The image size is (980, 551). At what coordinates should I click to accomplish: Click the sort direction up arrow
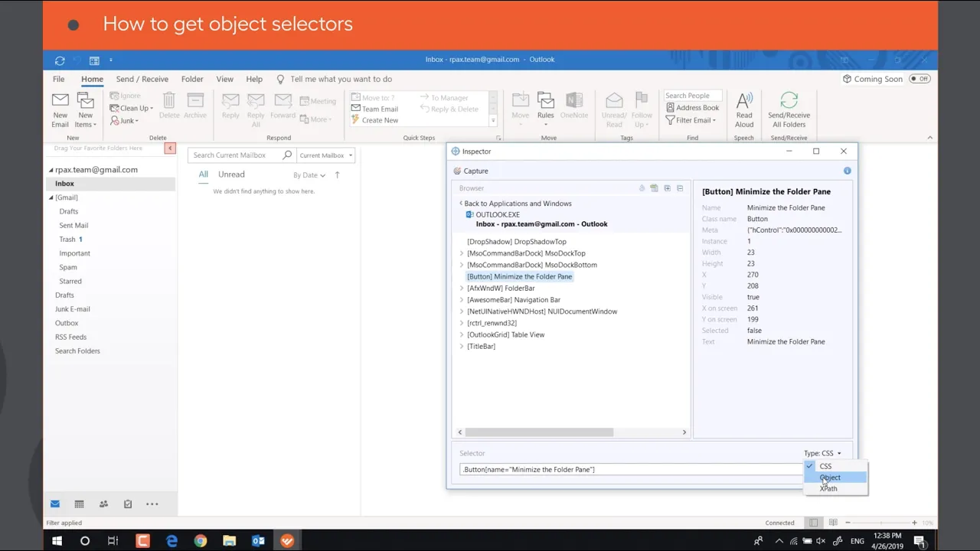[337, 175]
